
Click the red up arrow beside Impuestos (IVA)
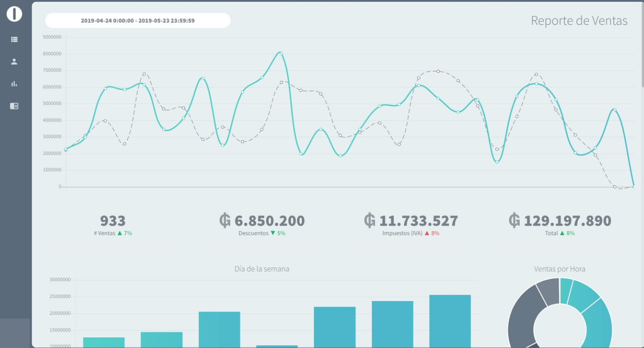tap(427, 233)
